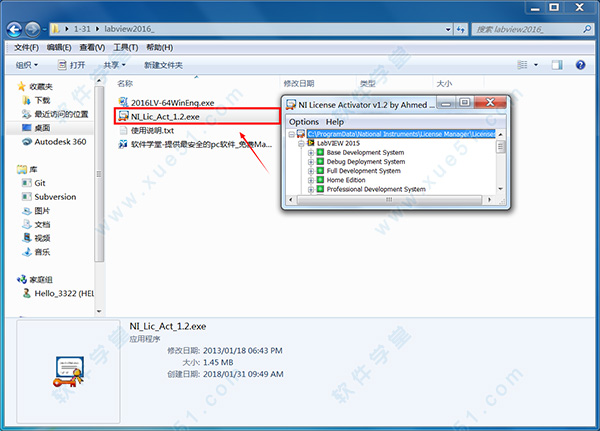Select the 软件学堂 shortcut file
Image resolution: width=600 pixels, height=431 pixels.
195,144
